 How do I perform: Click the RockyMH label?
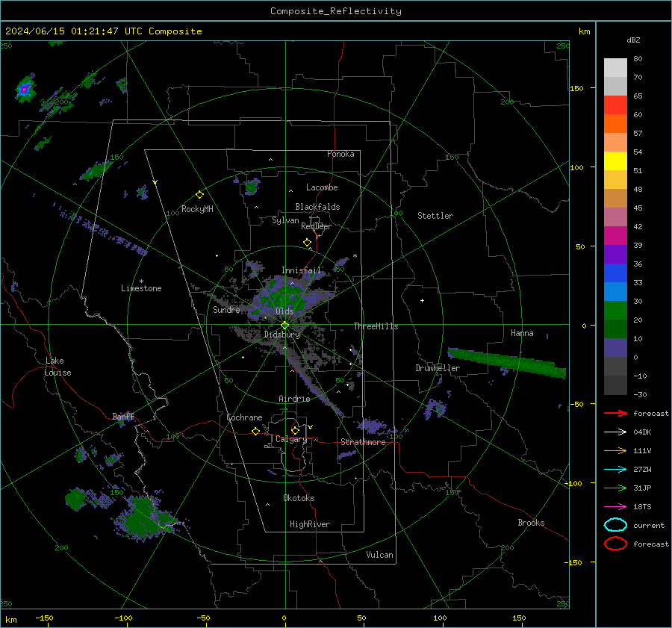[197, 209]
